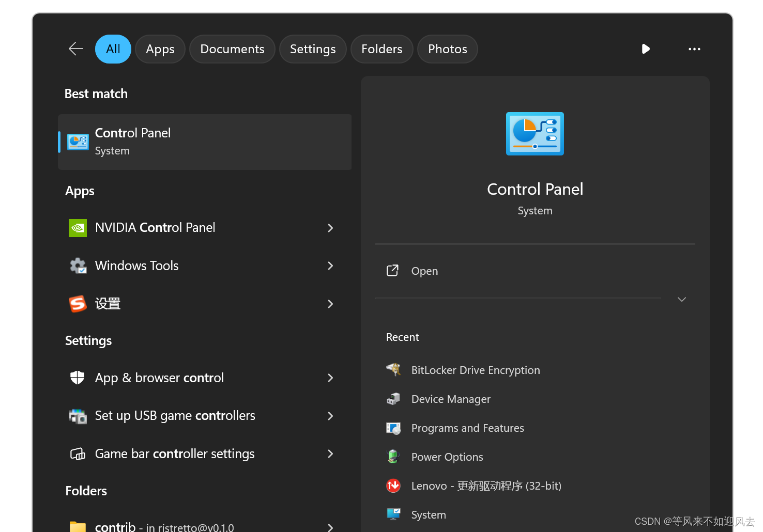Screen dimensions: 763x532
Task: Click the large Control Panel icon in preview
Action: click(535, 134)
